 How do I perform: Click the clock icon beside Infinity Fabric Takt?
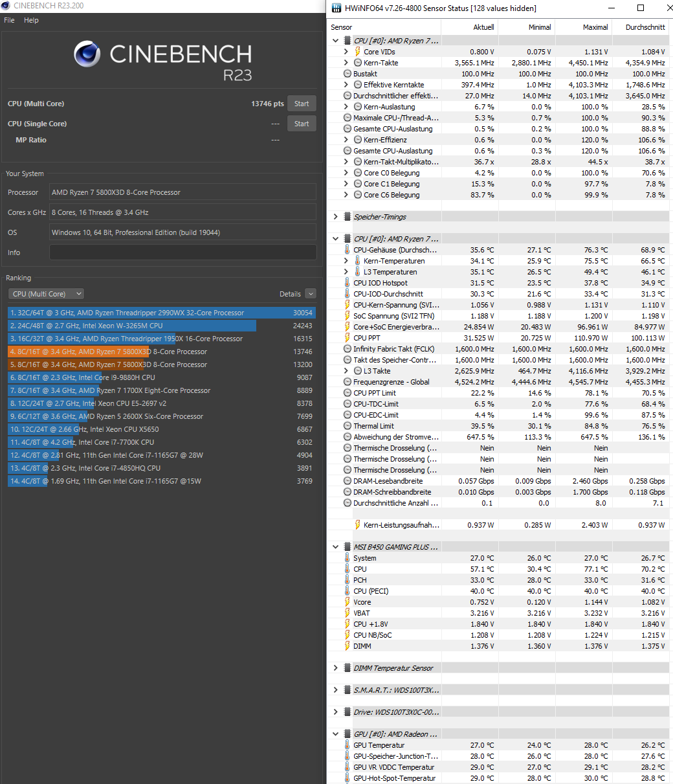pyautogui.click(x=348, y=349)
